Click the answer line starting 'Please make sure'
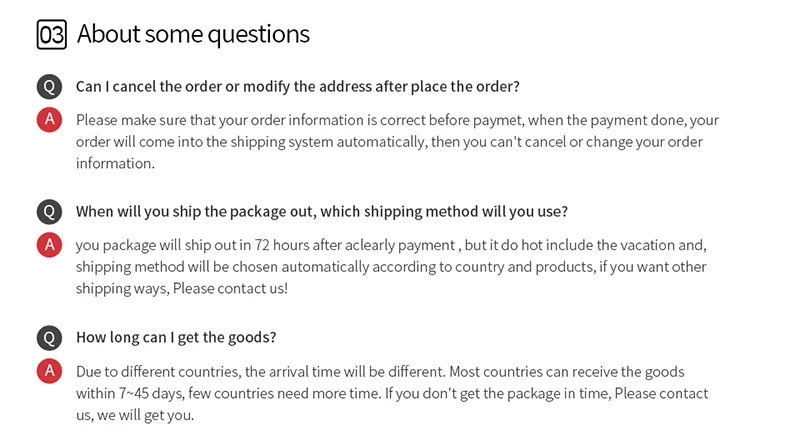This screenshot has width=800, height=447. click(397, 120)
